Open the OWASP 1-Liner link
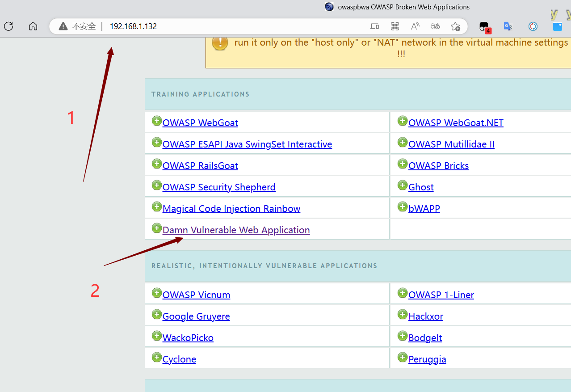The width and height of the screenshot is (571, 392). click(x=441, y=295)
